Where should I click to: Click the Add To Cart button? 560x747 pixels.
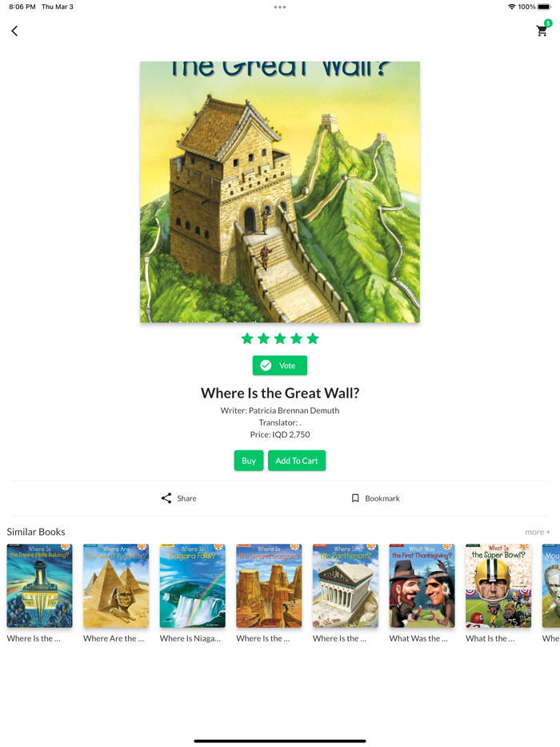297,461
